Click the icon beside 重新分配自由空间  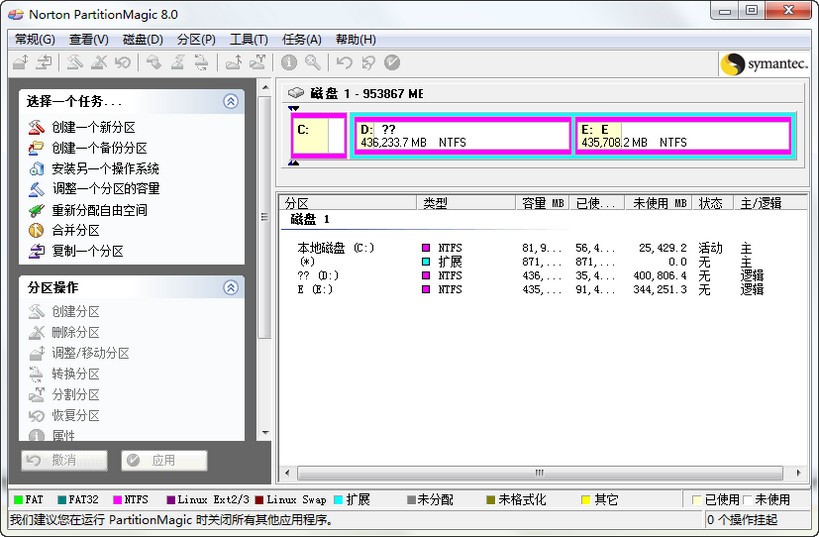pyautogui.click(x=36, y=210)
